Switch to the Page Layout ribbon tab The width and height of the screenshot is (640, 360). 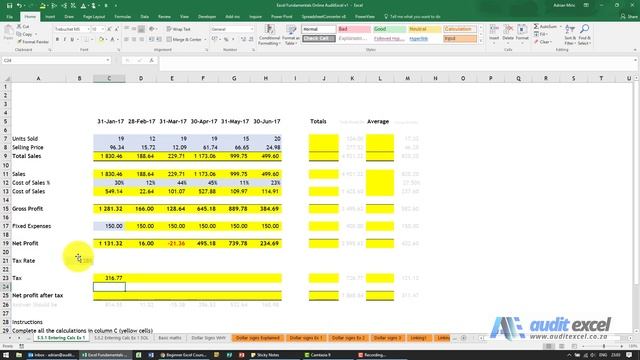pyautogui.click(x=94, y=17)
